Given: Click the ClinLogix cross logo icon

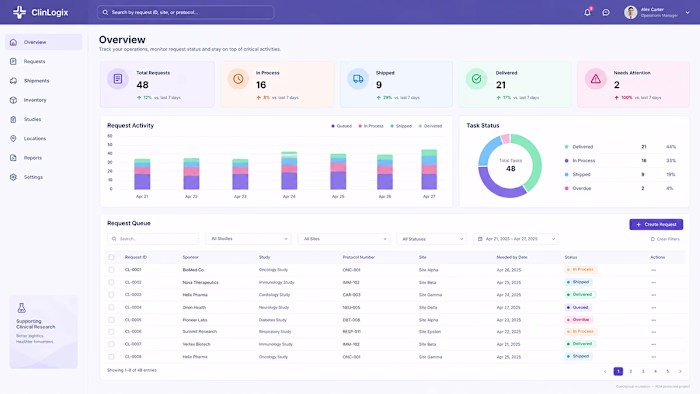Looking at the screenshot, I should (19, 12).
